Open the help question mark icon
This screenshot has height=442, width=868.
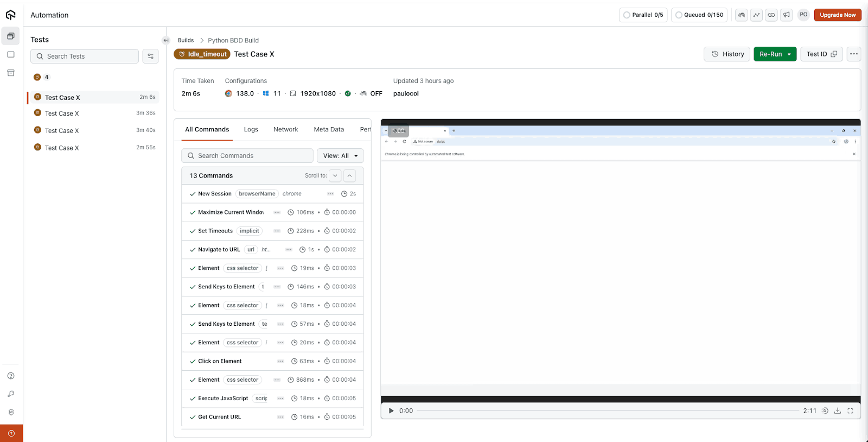coord(11,376)
